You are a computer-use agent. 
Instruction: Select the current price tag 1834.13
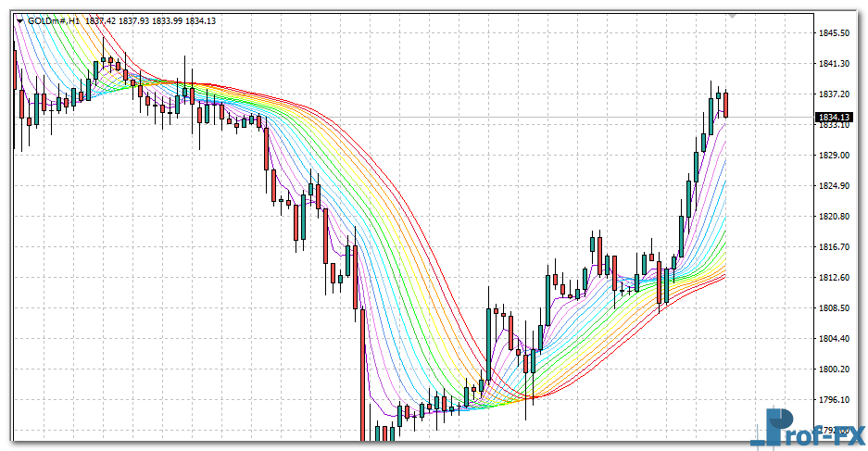tap(834, 118)
